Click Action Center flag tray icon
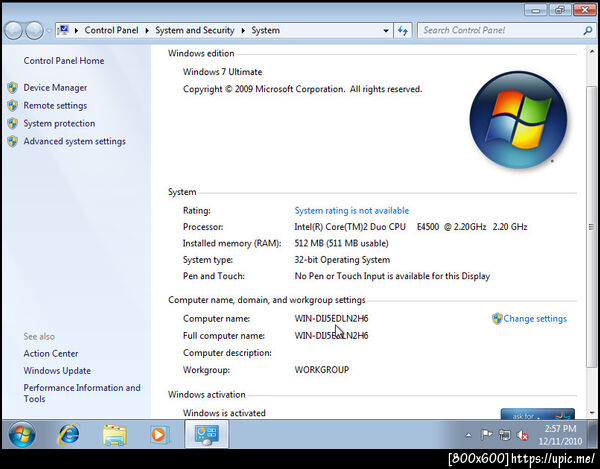Screen dimensions: 600x469 (486, 435)
